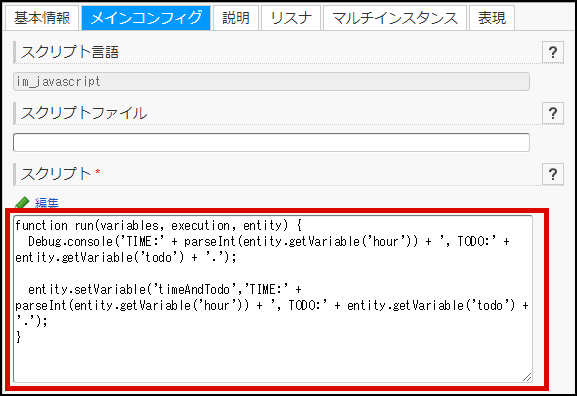The image size is (577, 396).
Task: Click the 'function run(variables, execution, entity) {' line
Action: 159,225
